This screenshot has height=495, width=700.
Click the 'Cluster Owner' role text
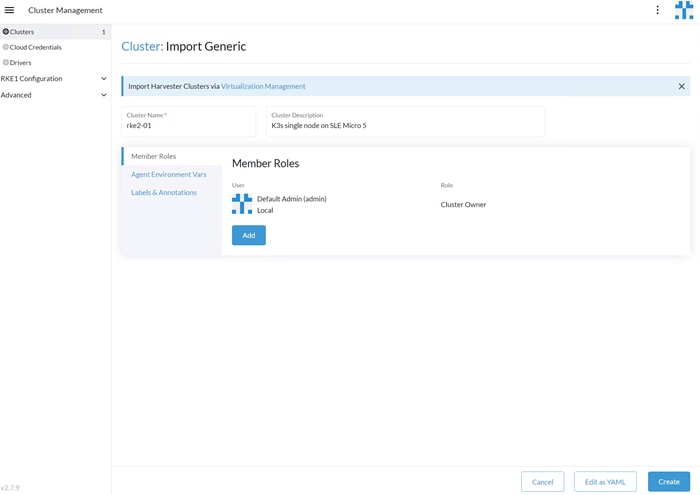463,204
